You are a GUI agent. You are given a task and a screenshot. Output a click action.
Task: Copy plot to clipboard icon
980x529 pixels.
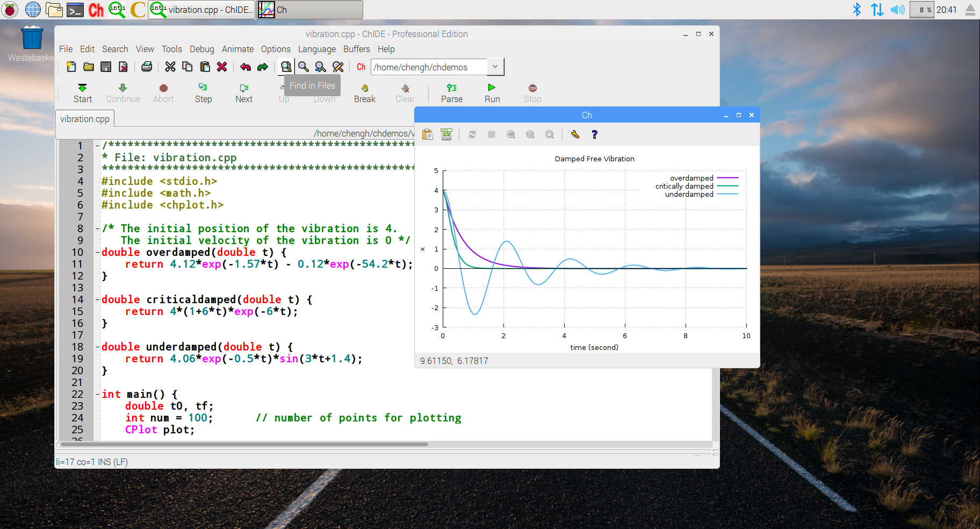tap(428, 134)
